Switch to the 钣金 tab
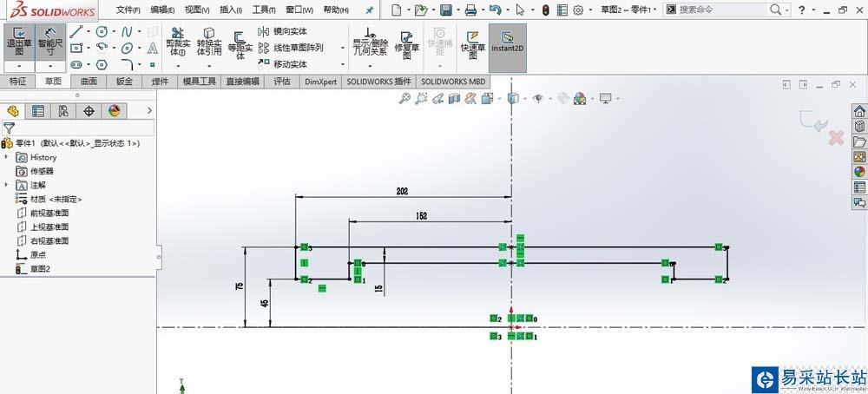 124,82
